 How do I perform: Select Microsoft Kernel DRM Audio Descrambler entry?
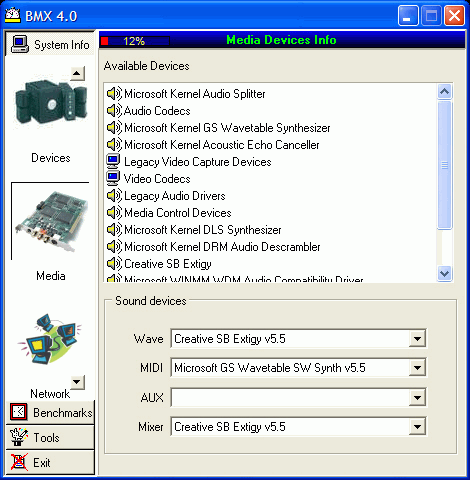click(222, 247)
